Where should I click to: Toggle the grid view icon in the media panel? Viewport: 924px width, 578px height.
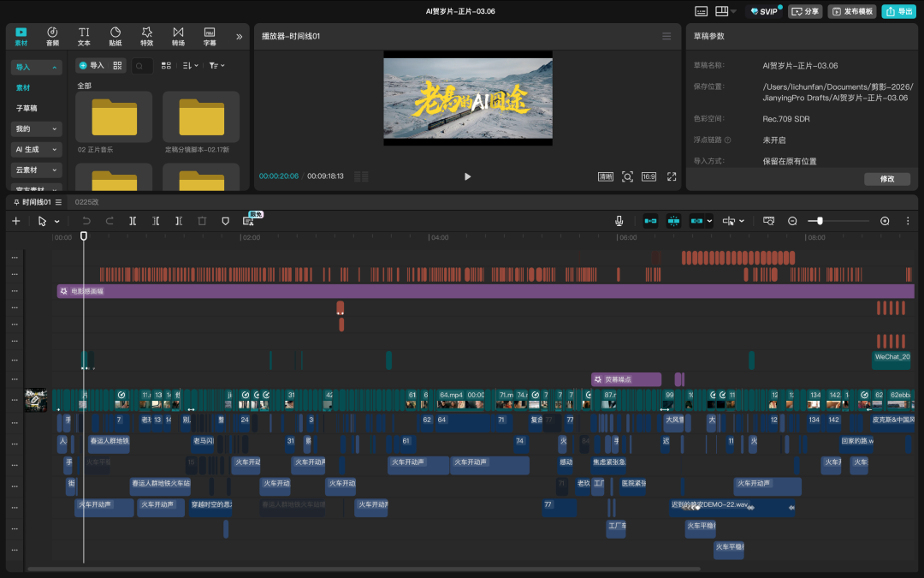tap(166, 65)
